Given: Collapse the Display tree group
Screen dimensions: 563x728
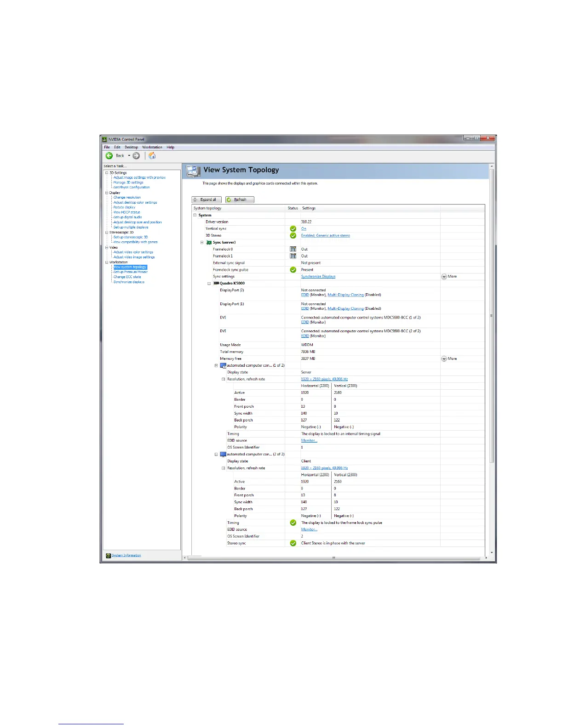Looking at the screenshot, I should pyautogui.click(x=107, y=193).
